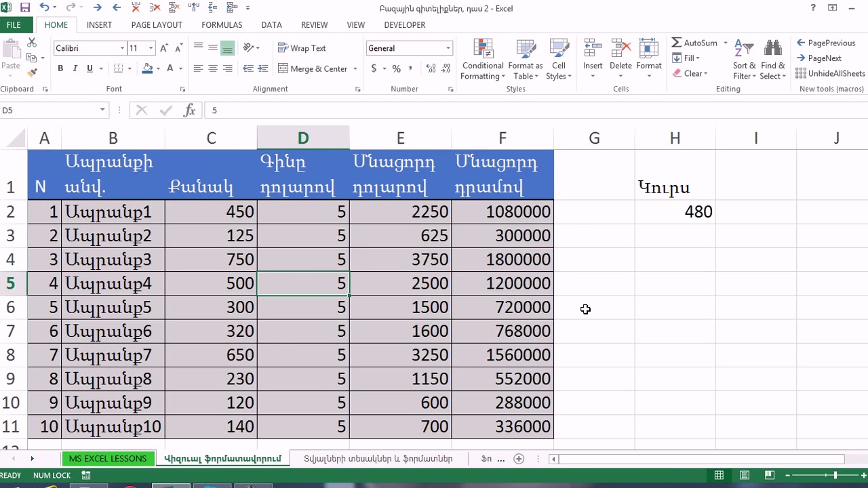
Task: Open the font name dropdown Calibri
Action: pos(123,48)
